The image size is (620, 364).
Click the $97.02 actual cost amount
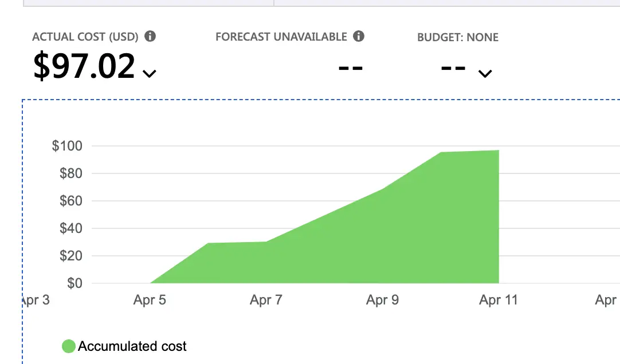click(x=84, y=66)
